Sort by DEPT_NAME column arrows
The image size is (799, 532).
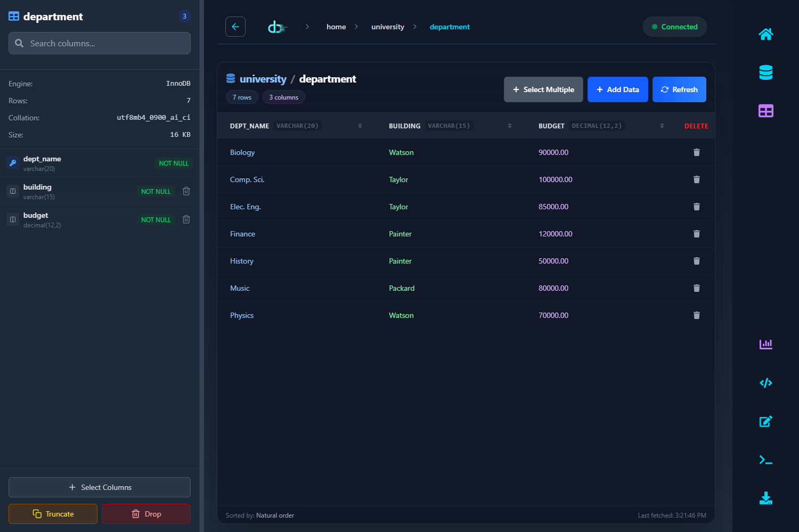point(360,126)
